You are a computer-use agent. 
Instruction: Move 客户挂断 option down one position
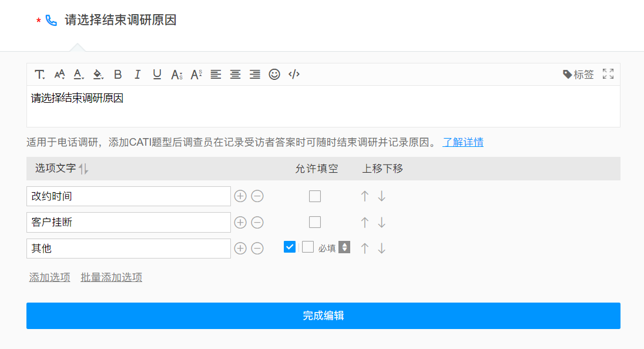click(381, 222)
